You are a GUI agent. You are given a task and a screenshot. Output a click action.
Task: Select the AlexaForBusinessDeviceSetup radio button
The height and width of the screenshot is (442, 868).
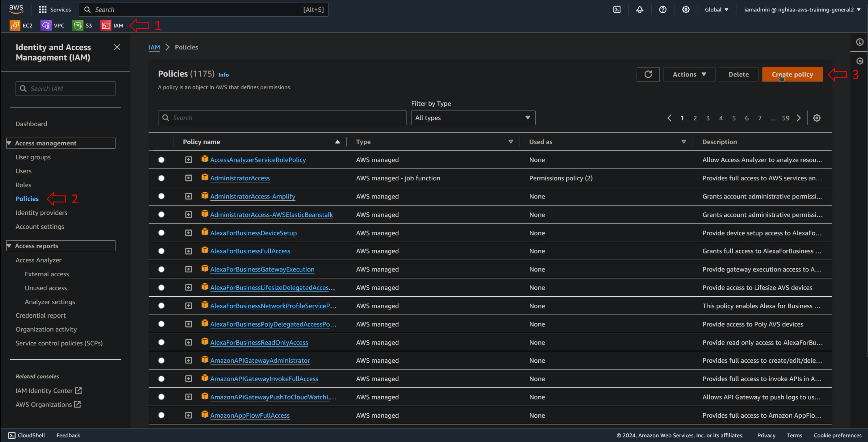(161, 233)
